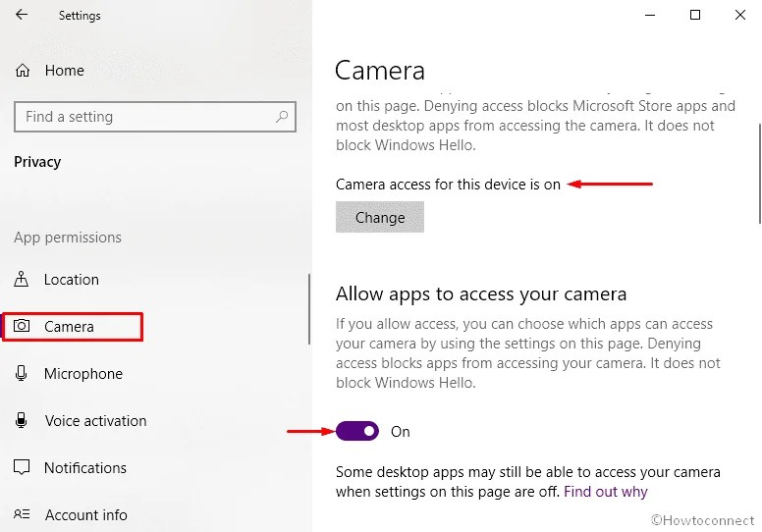
Task: Click the App permissions section label
Action: (x=68, y=238)
